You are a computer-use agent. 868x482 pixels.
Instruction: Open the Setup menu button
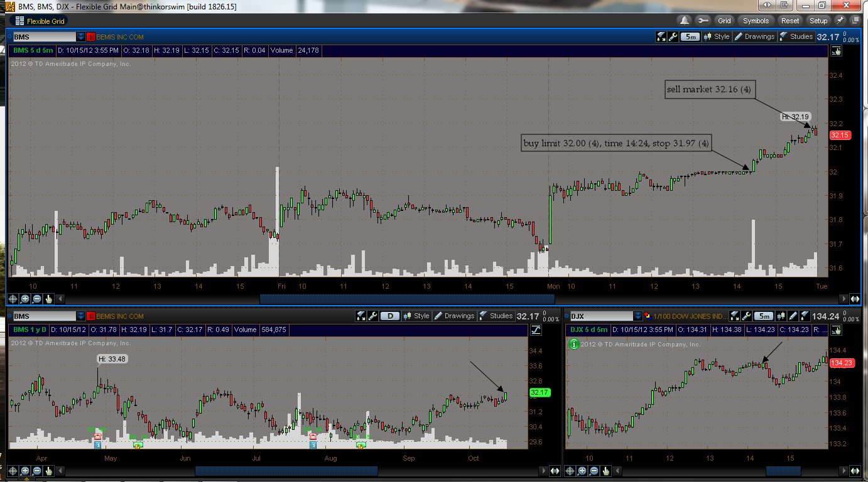tap(818, 21)
